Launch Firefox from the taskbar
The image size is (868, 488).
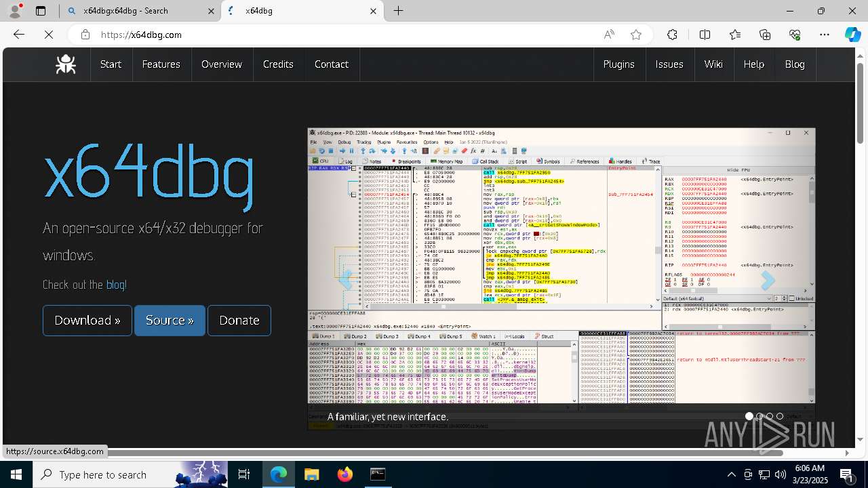tap(344, 474)
